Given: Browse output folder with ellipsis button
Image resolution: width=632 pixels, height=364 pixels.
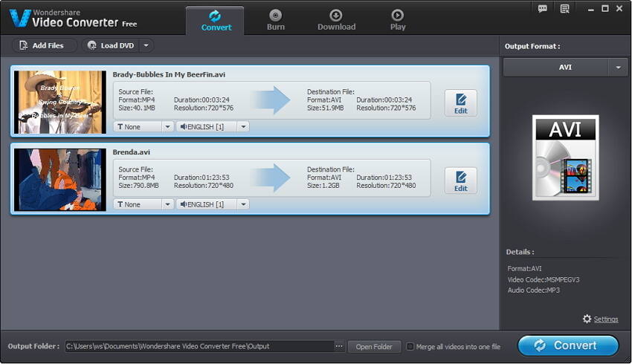Looking at the screenshot, I should coord(339,346).
